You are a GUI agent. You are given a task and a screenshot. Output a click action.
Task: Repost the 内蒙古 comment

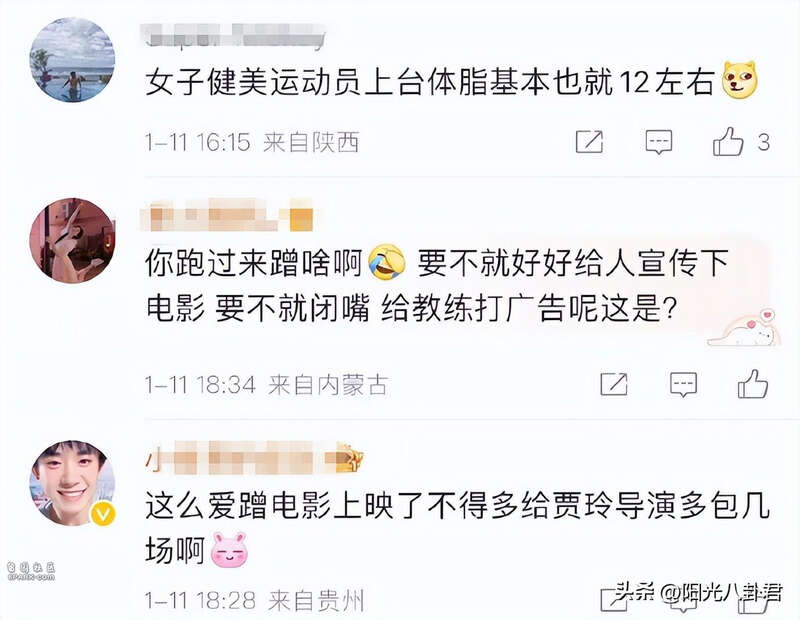tap(614, 384)
